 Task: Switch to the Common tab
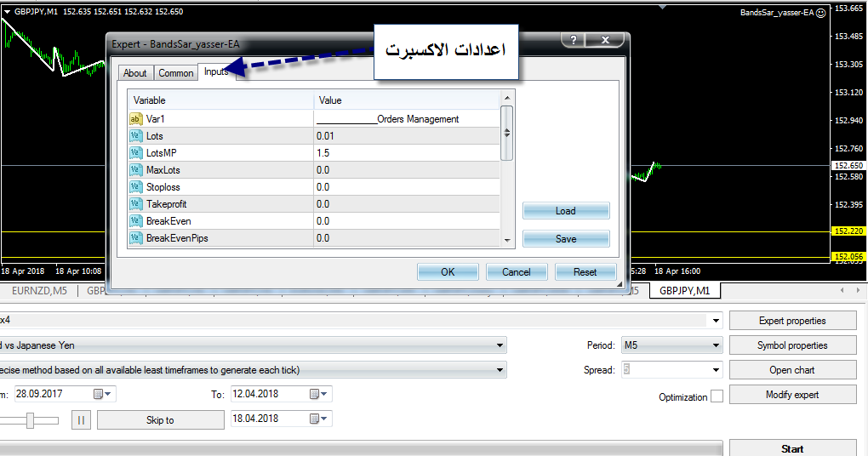pos(176,73)
